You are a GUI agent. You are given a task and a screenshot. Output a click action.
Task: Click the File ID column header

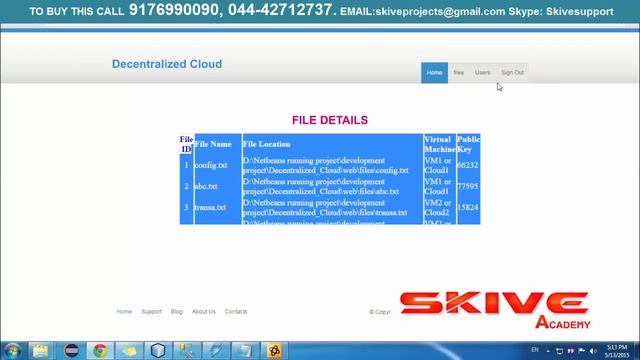tap(186, 144)
